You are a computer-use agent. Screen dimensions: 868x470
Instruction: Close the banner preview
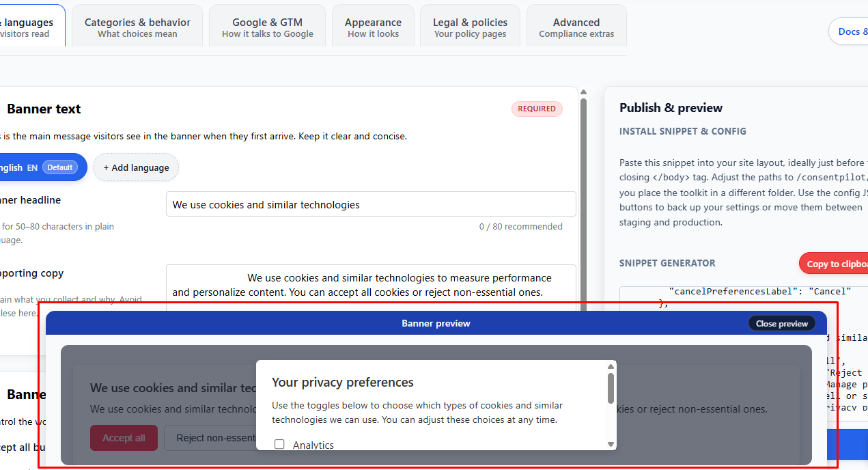(781, 322)
